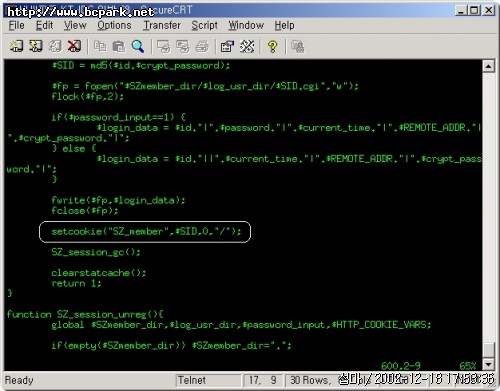Maximize the SecureCRT window
The image size is (500, 391).
point(474,11)
